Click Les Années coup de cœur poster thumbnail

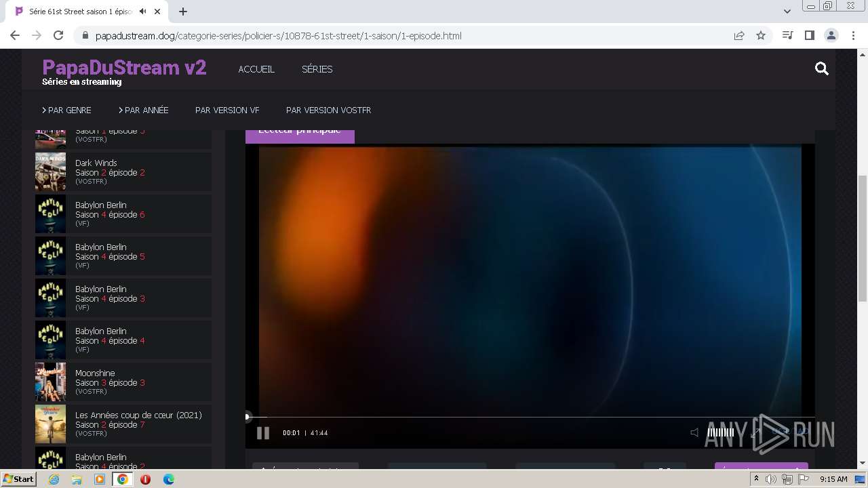[x=51, y=424]
